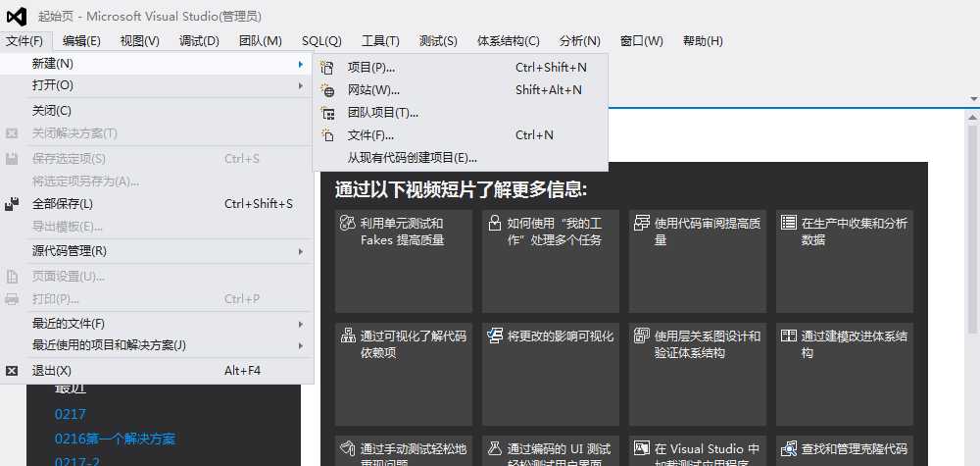The image size is (980, 466).
Task: Open the video tile 将更改的影响可视化
Action: (551, 374)
